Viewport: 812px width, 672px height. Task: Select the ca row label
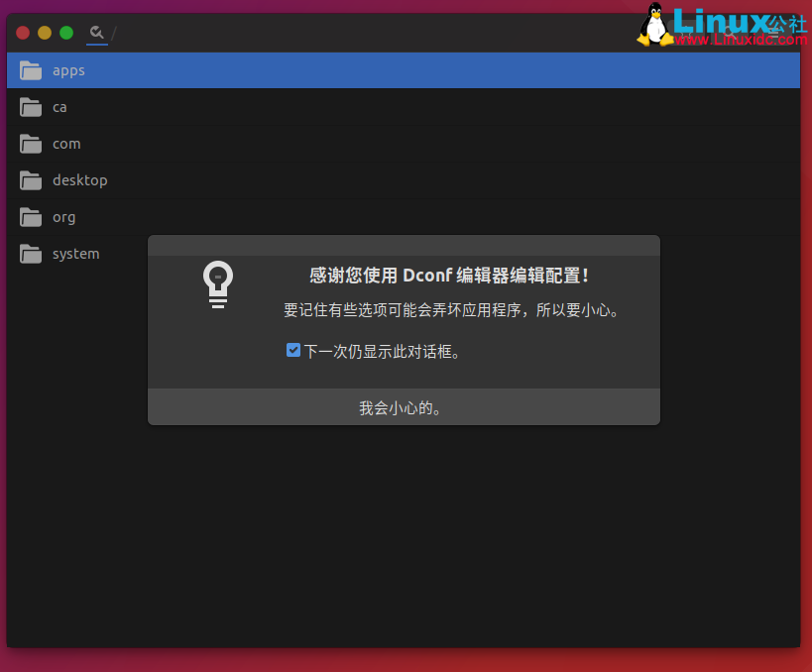(59, 107)
